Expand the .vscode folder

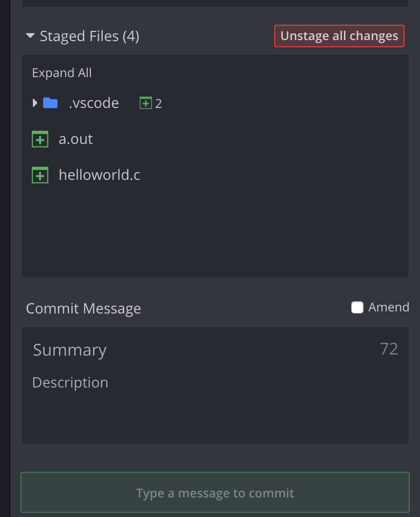click(x=34, y=103)
